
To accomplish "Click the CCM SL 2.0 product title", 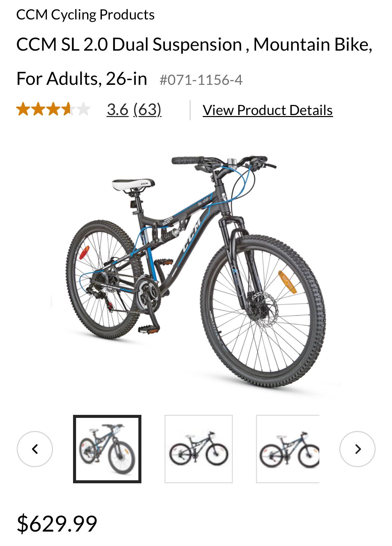I will click(x=194, y=61).
